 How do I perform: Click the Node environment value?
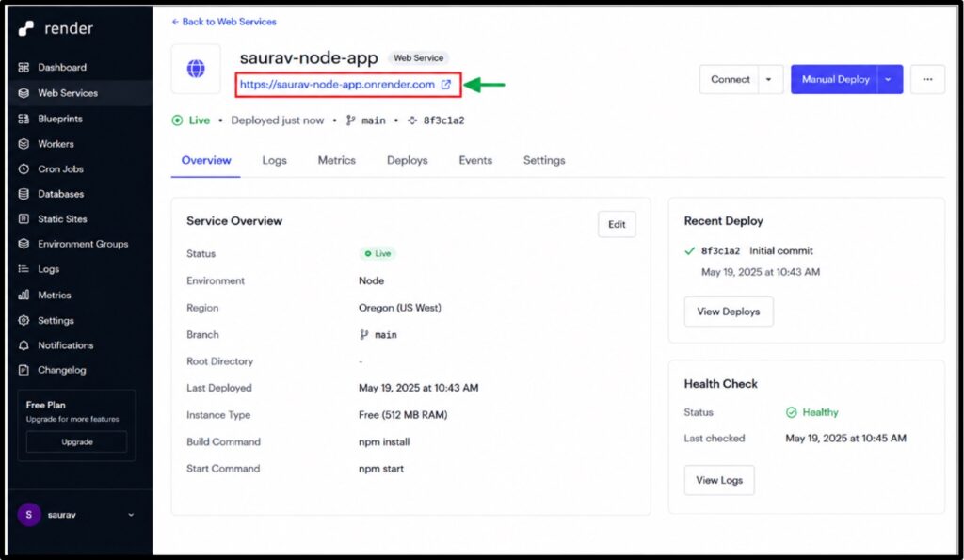(371, 280)
